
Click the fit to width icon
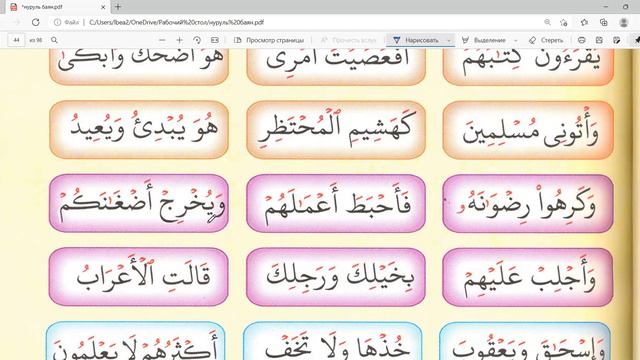[x=215, y=40]
